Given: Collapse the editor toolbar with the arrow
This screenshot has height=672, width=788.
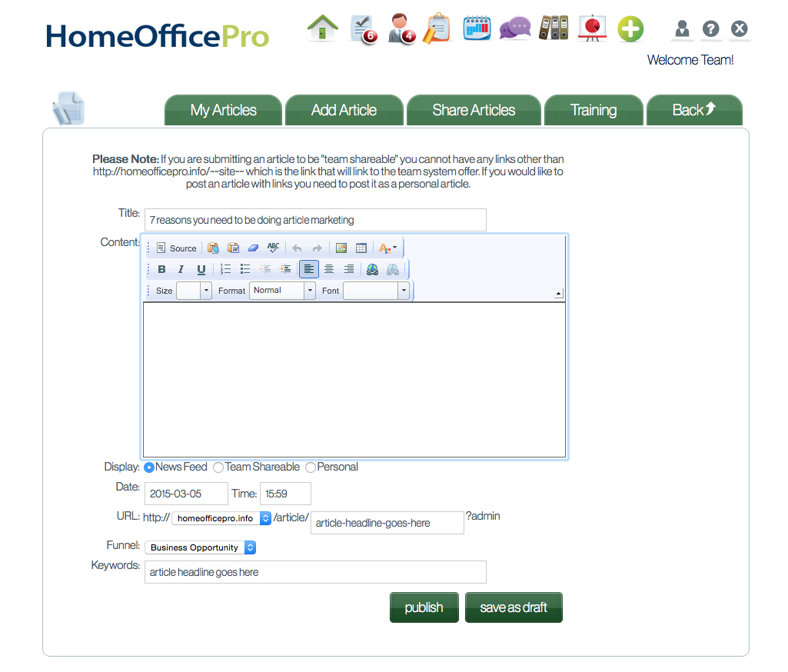Looking at the screenshot, I should [558, 293].
